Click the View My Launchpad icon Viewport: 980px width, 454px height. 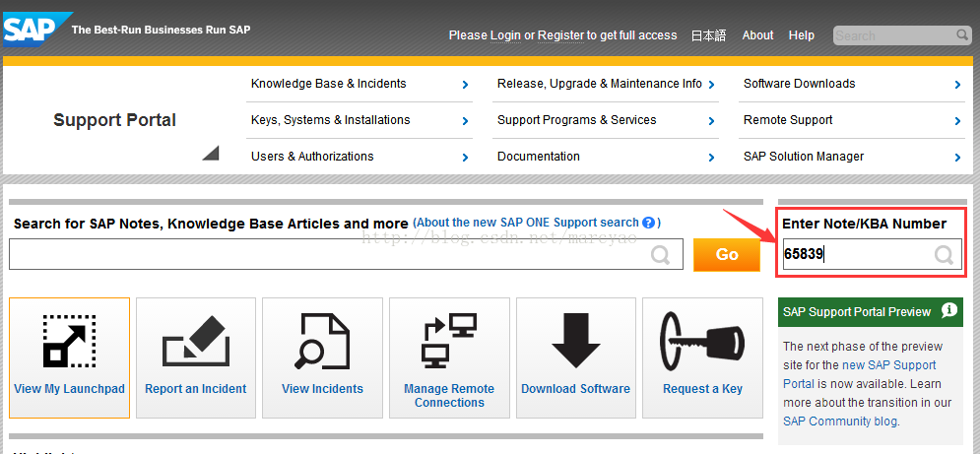(x=69, y=341)
